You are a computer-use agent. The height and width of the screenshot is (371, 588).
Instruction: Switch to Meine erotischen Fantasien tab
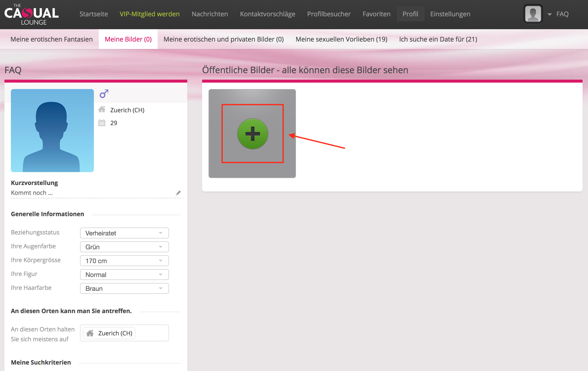click(x=51, y=39)
